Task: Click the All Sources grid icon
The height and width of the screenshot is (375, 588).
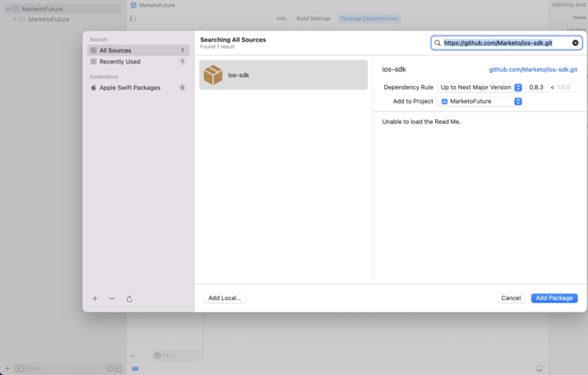Action: coord(93,50)
